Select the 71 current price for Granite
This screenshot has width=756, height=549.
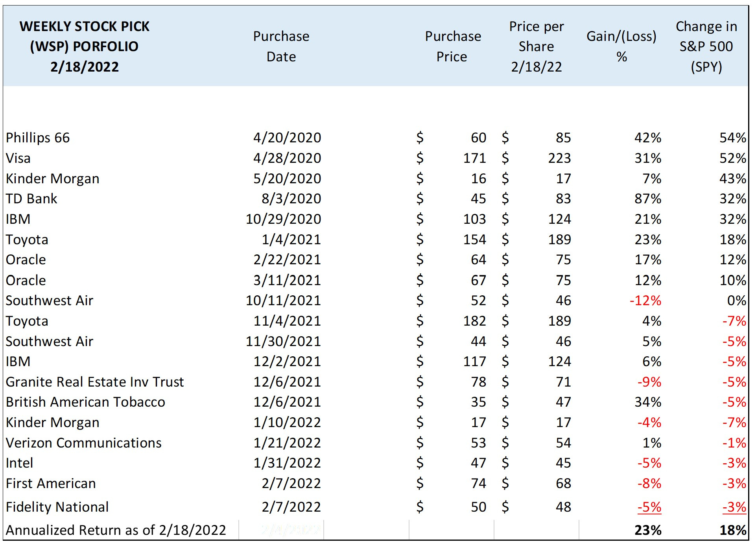click(563, 382)
